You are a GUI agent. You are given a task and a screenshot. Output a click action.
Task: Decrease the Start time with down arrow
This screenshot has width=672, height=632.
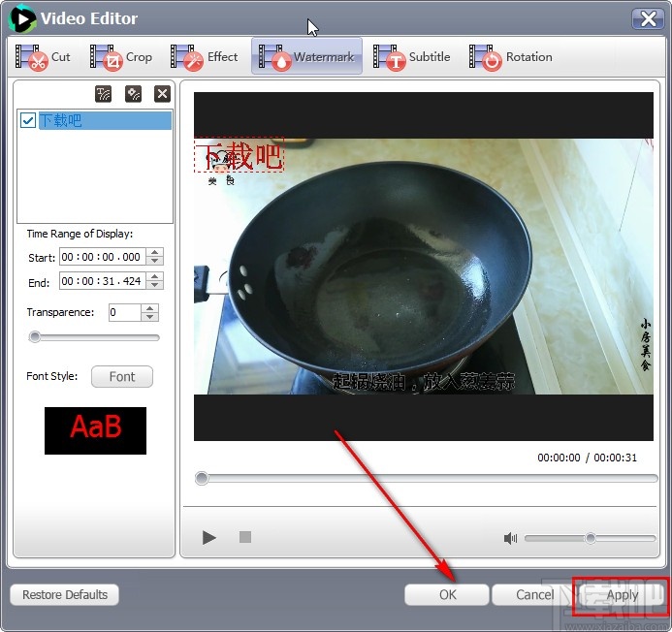pos(155,261)
